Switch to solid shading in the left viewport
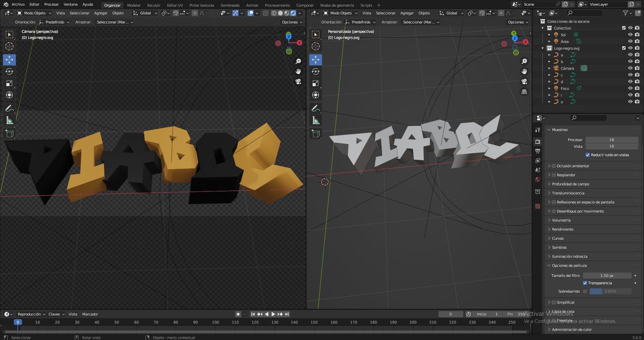 280,13
